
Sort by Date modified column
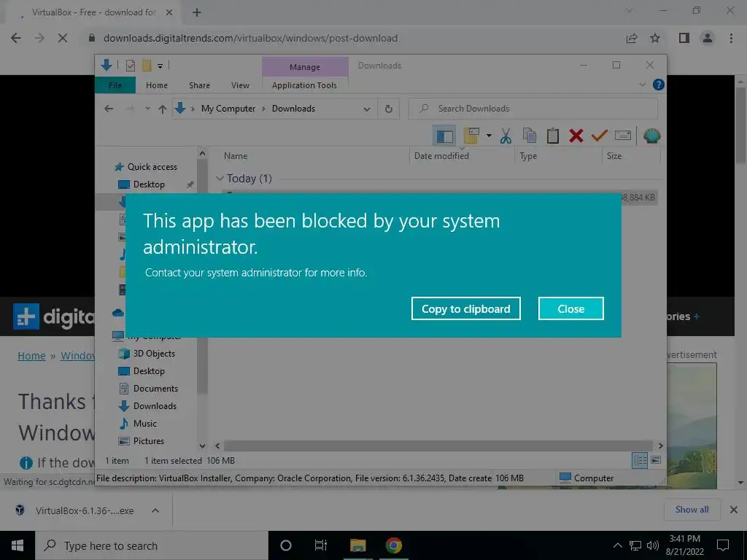(441, 156)
